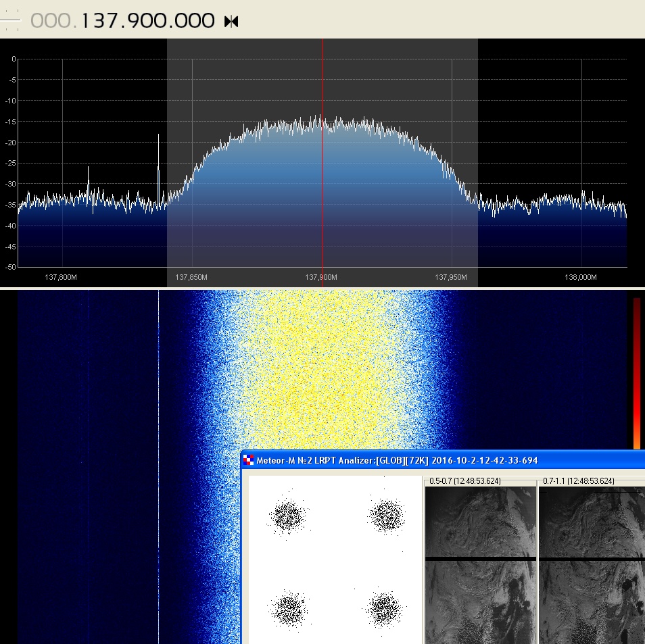The height and width of the screenshot is (644, 645).
Task: Click the 137 MHz digits in frequency display
Action: tap(99, 20)
